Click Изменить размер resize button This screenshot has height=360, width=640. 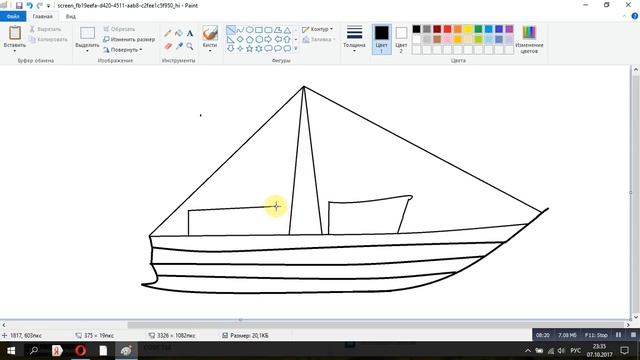pos(129,40)
